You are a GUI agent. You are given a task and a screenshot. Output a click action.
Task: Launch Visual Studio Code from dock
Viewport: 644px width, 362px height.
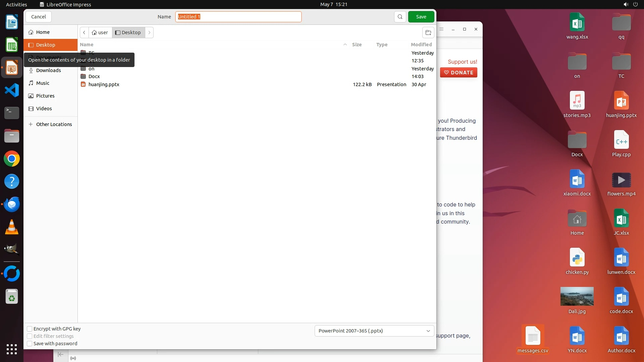coord(12,90)
